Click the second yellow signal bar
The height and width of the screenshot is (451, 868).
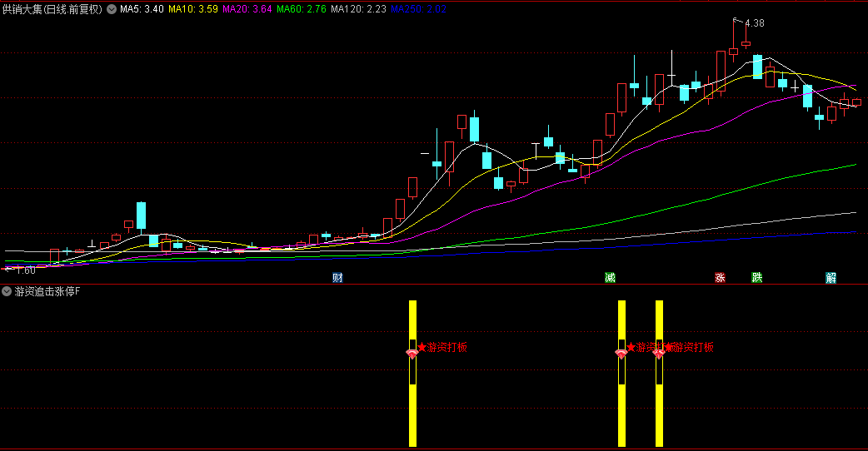coord(621,374)
